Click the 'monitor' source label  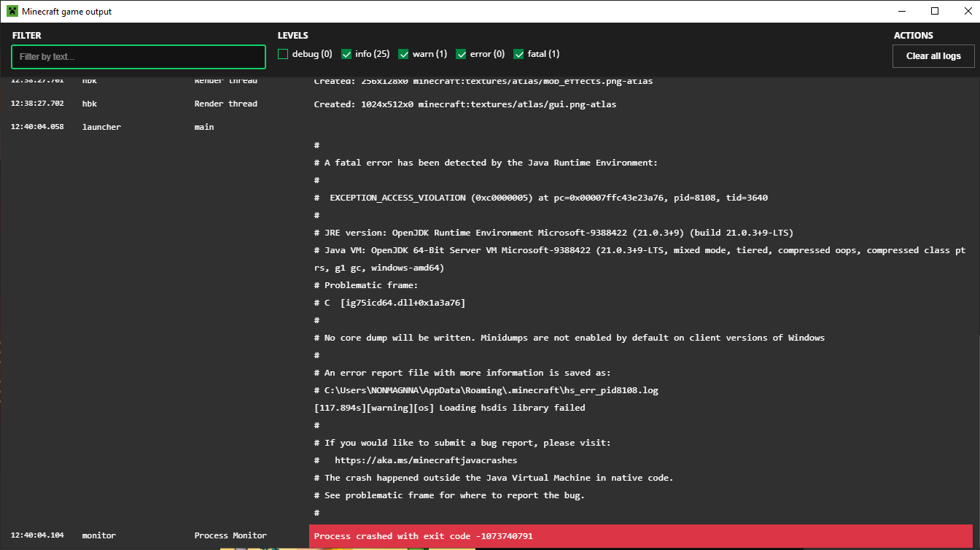pyautogui.click(x=99, y=535)
